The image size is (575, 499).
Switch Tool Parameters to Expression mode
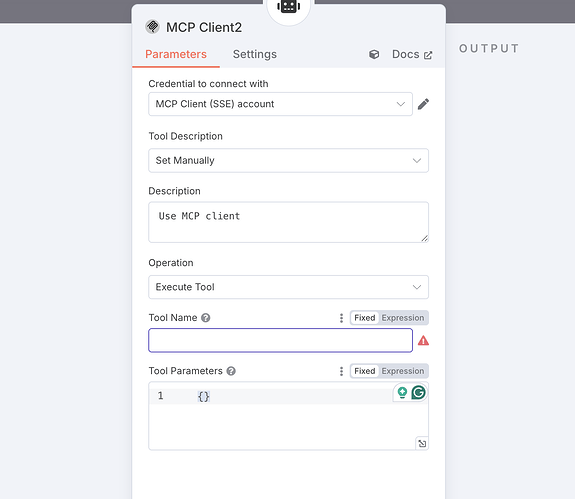(403, 371)
